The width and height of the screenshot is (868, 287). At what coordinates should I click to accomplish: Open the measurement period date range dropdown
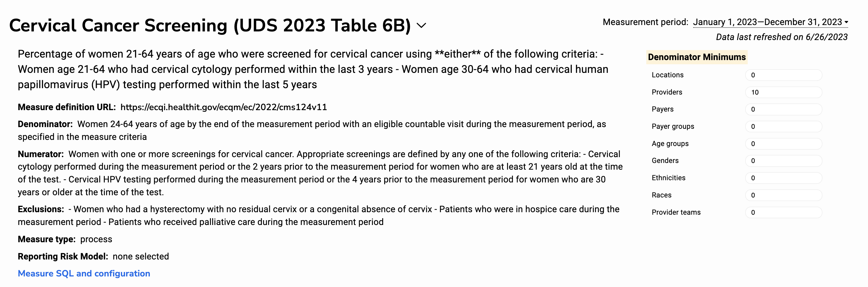(770, 22)
